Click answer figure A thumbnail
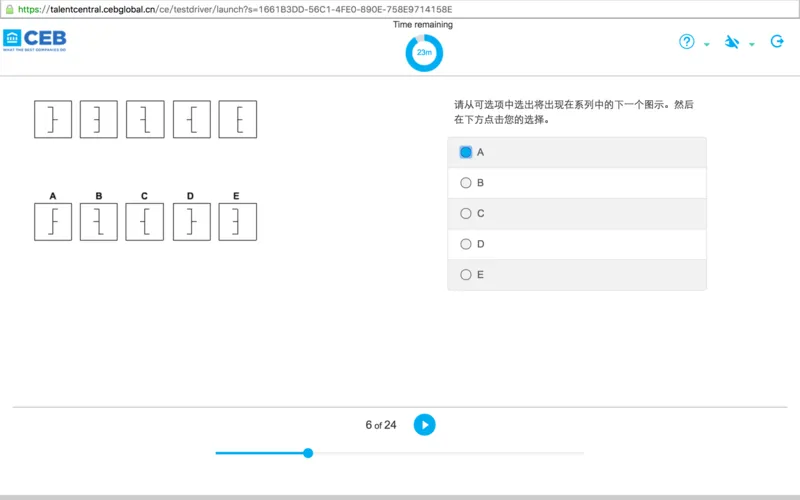Screen dimensions: 800x500 click(53, 221)
